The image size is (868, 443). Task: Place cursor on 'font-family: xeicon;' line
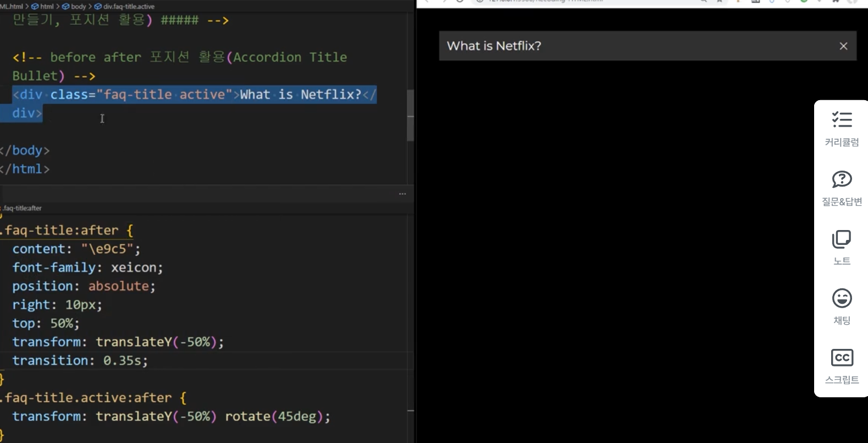point(88,267)
